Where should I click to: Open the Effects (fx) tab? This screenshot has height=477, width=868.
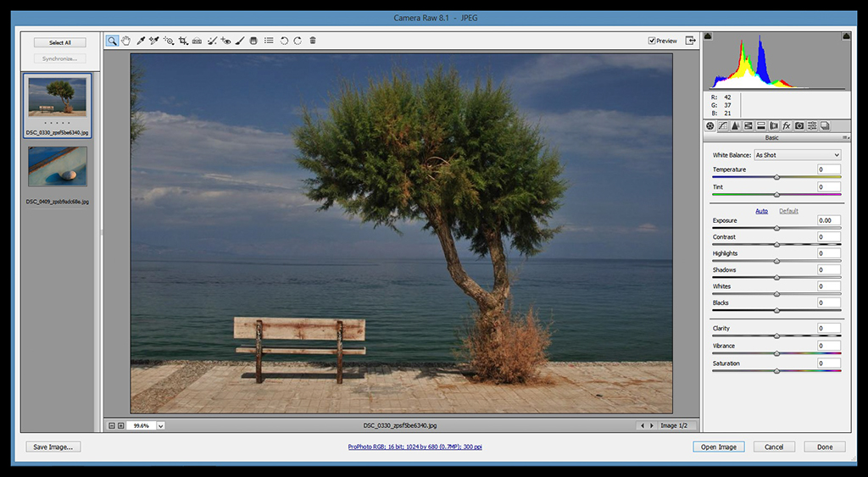[787, 126]
